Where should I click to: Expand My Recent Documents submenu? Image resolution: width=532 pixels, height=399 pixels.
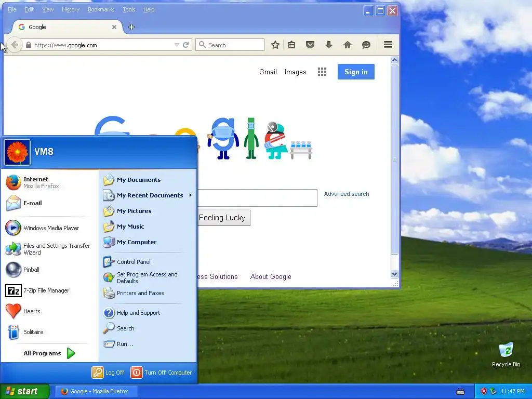[148, 195]
